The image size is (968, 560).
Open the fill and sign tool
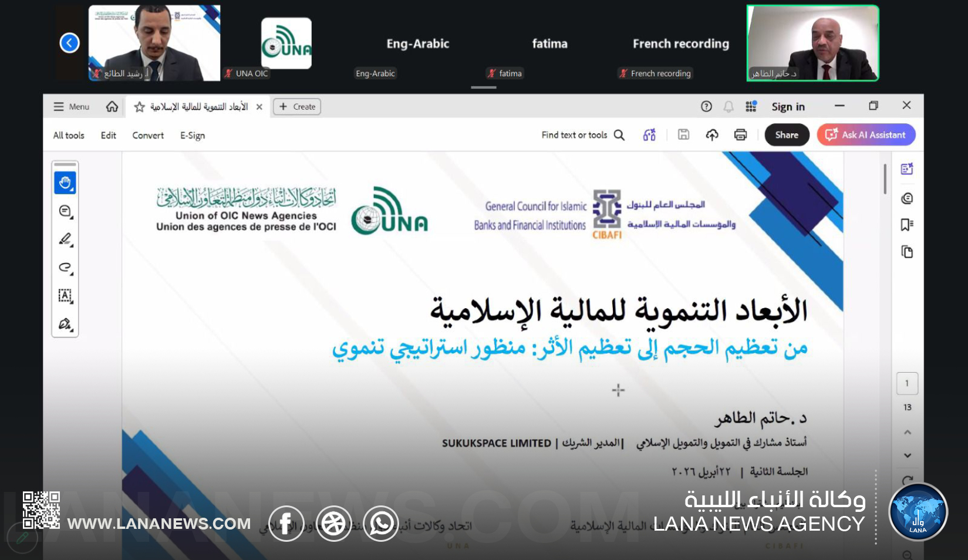click(x=65, y=324)
